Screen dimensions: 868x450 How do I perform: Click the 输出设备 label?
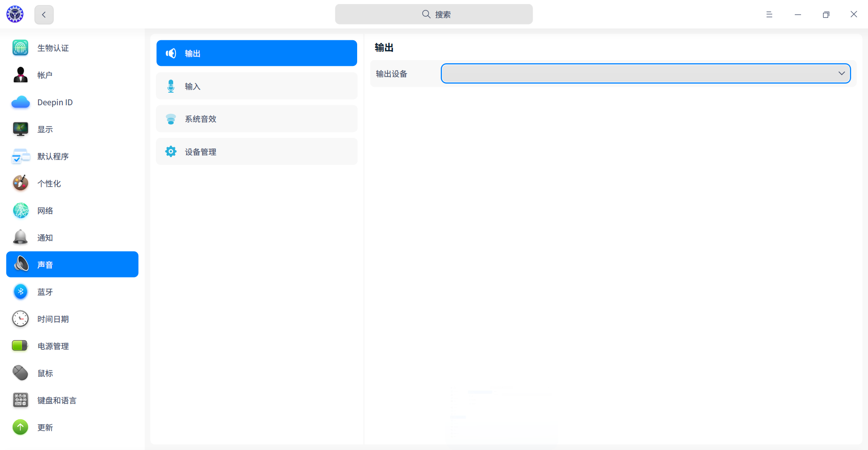(392, 74)
